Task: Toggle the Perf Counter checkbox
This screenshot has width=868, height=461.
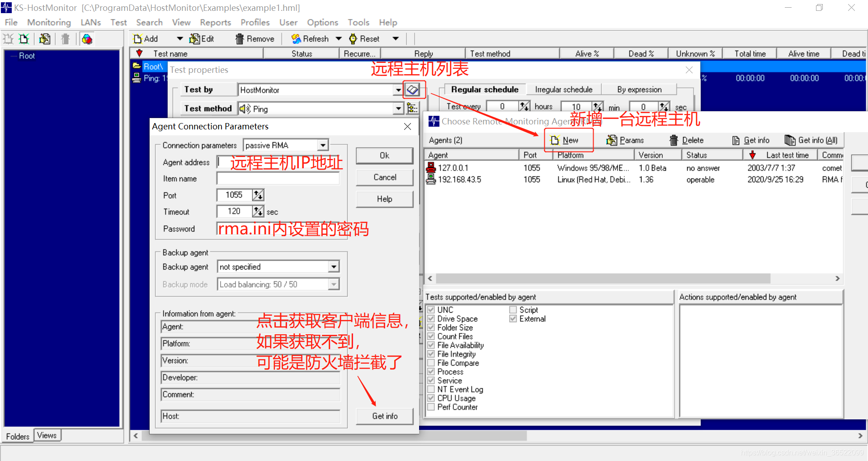Action: point(431,407)
